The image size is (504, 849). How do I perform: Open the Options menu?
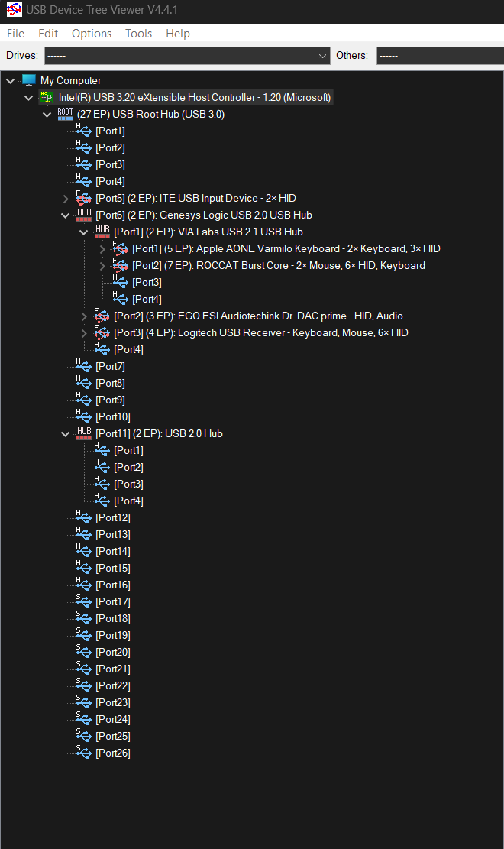pyautogui.click(x=92, y=34)
